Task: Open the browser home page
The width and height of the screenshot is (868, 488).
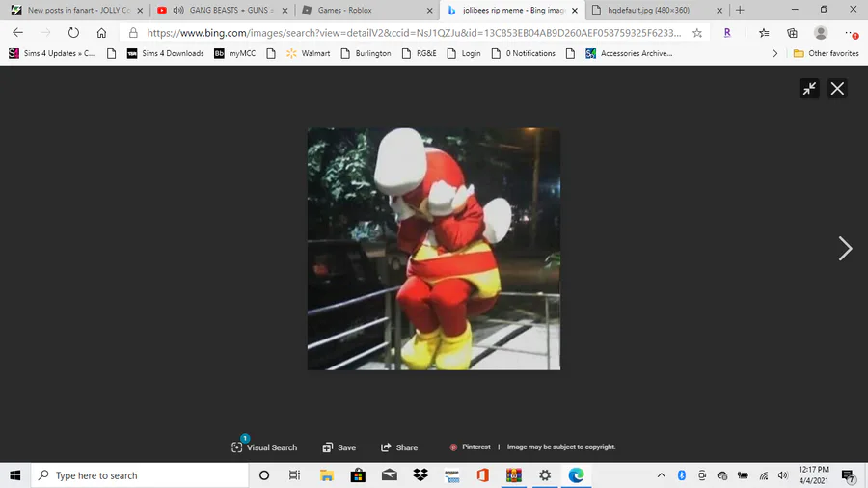Action: [101, 33]
